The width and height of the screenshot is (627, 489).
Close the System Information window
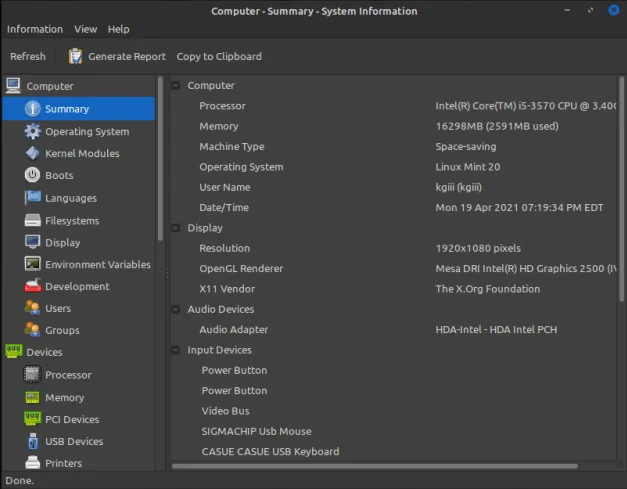(613, 10)
